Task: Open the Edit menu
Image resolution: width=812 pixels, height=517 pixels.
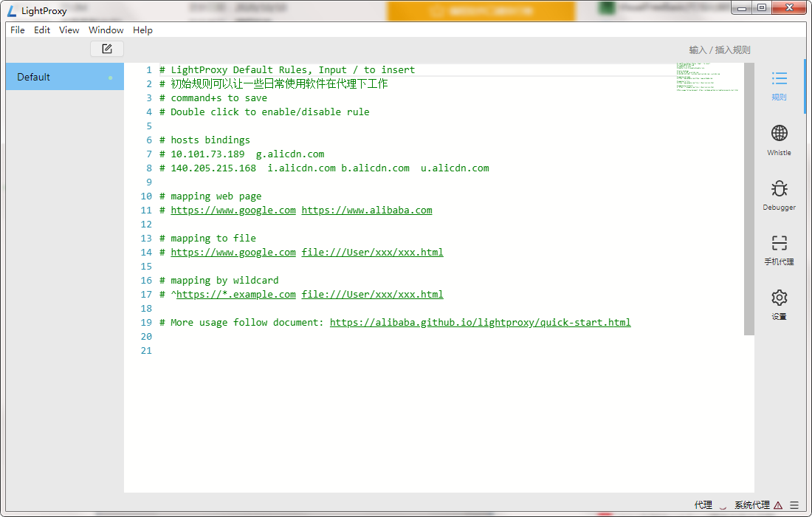Action: 42,30
